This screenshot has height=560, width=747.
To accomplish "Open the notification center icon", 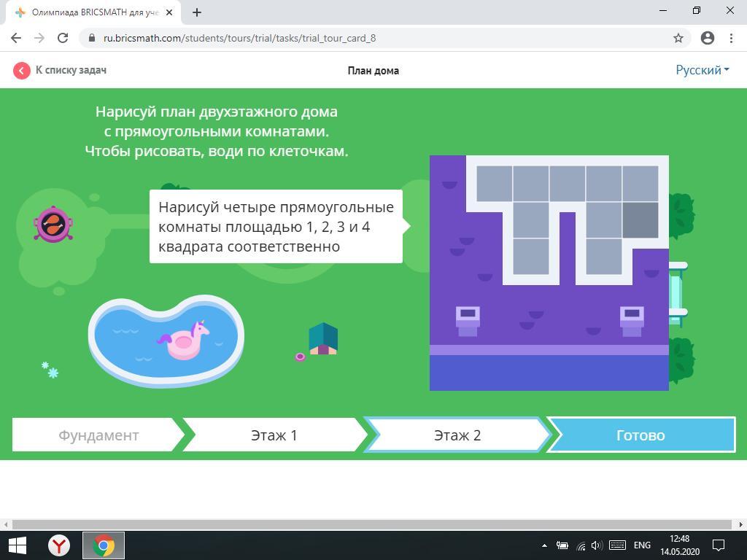I will tap(718, 545).
